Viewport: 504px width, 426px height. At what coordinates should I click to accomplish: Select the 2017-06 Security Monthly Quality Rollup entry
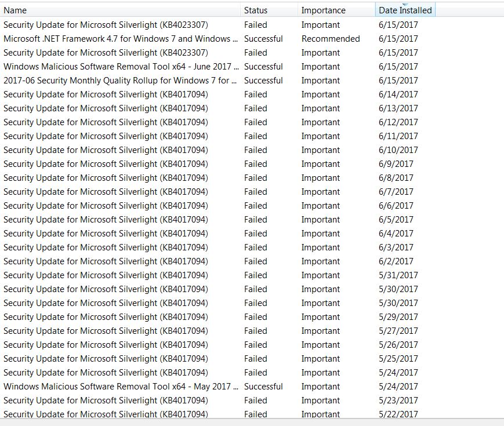[x=120, y=81]
